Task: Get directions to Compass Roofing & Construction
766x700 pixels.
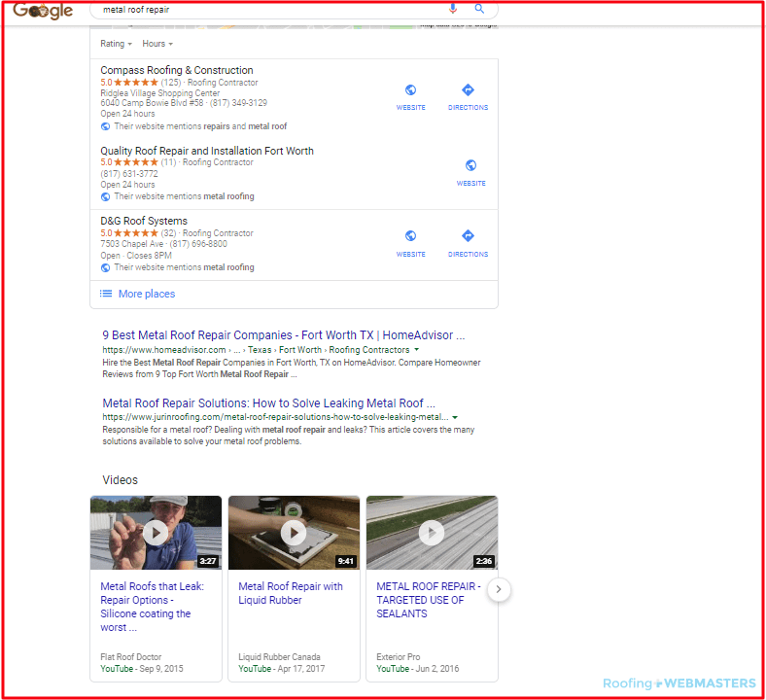Action: (468, 89)
